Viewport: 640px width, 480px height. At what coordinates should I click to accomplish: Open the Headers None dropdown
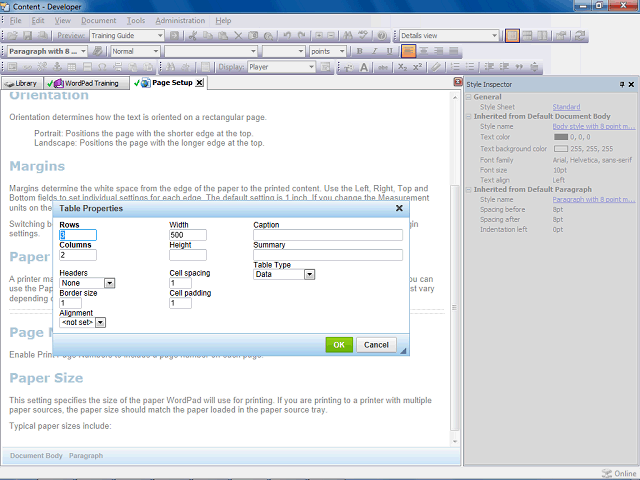point(87,283)
